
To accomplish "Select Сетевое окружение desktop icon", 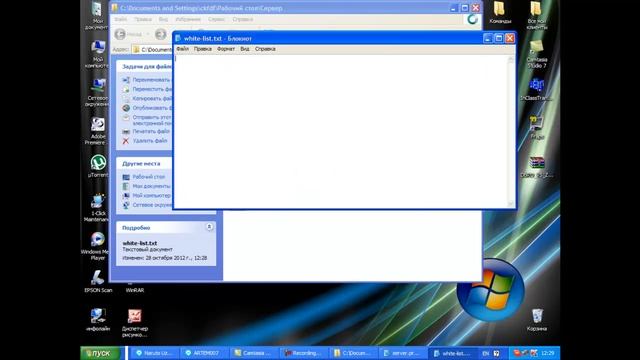I will (97, 93).
